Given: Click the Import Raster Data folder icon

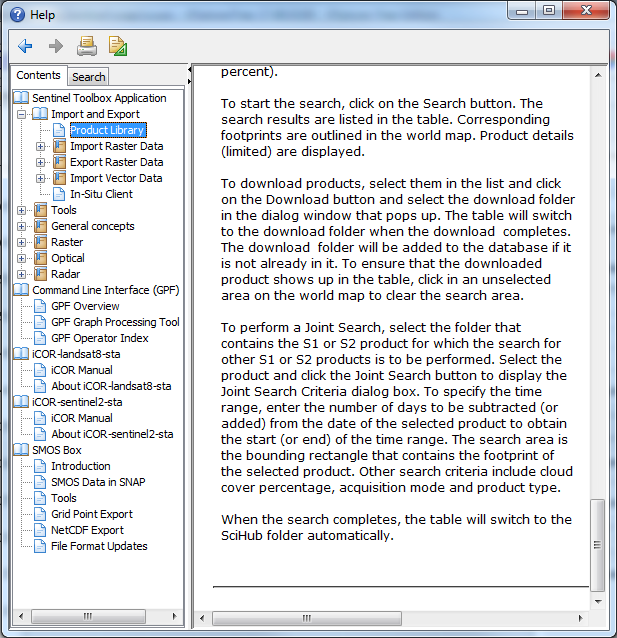Looking at the screenshot, I should click(x=59, y=146).
